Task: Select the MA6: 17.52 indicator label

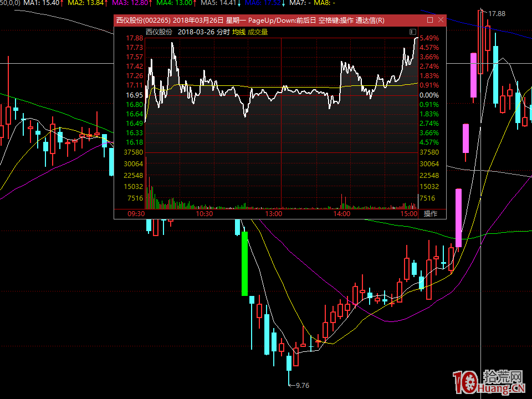Action: [x=263, y=3]
